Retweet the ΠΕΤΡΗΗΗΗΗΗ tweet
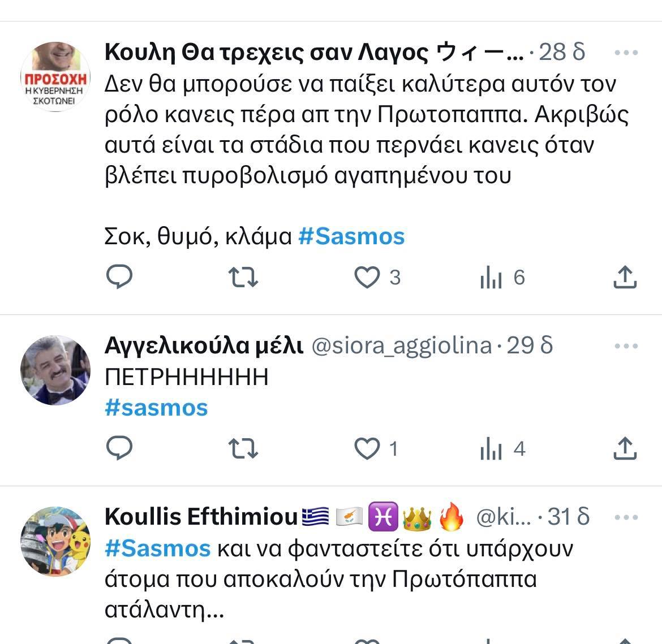The width and height of the screenshot is (662, 644). point(243,448)
